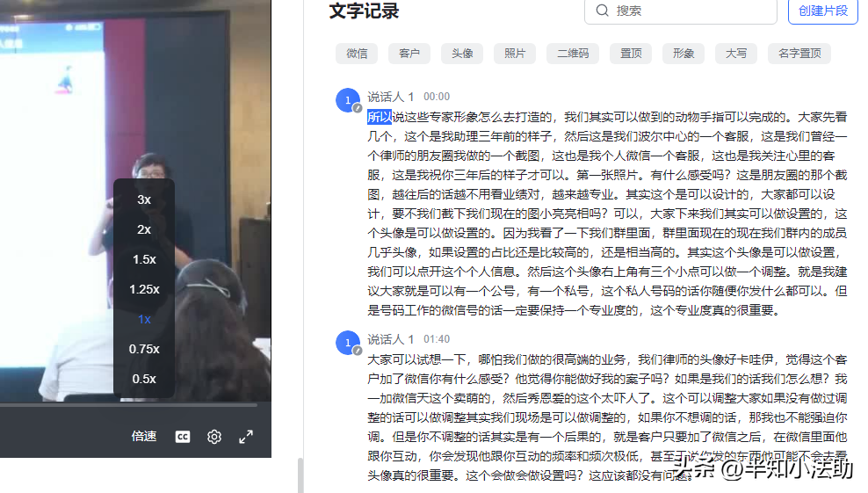The image size is (868, 493).
Task: Click speaker 1 avatar at 01:40
Action: (348, 343)
